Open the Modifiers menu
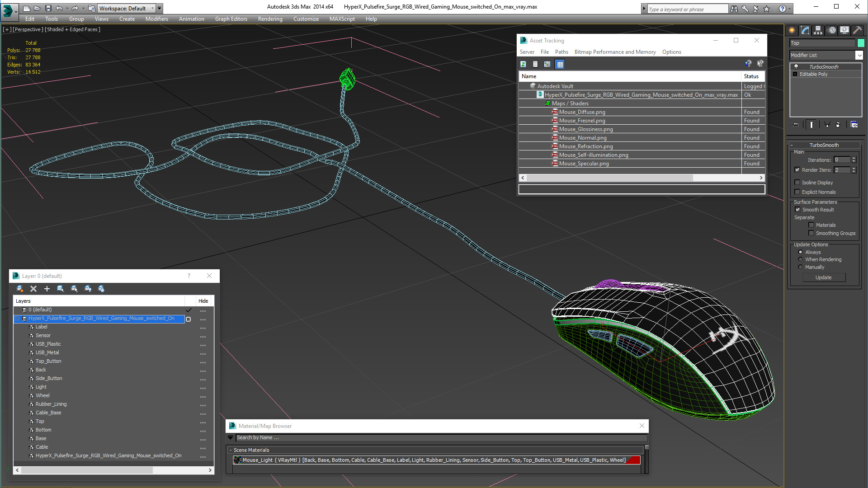This screenshot has height=488, width=868. pos(156,19)
